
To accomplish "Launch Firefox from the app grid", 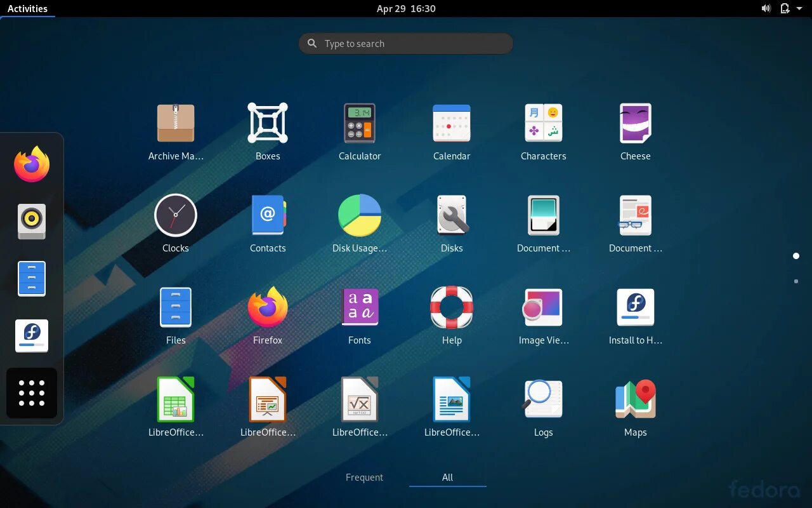I will point(268,307).
